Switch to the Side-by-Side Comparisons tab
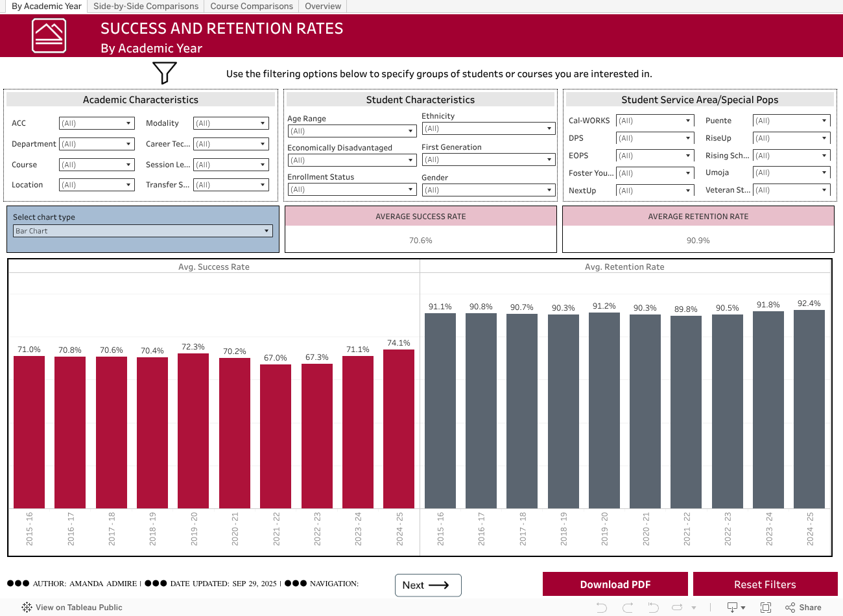This screenshot has height=616, width=843. click(x=145, y=6)
